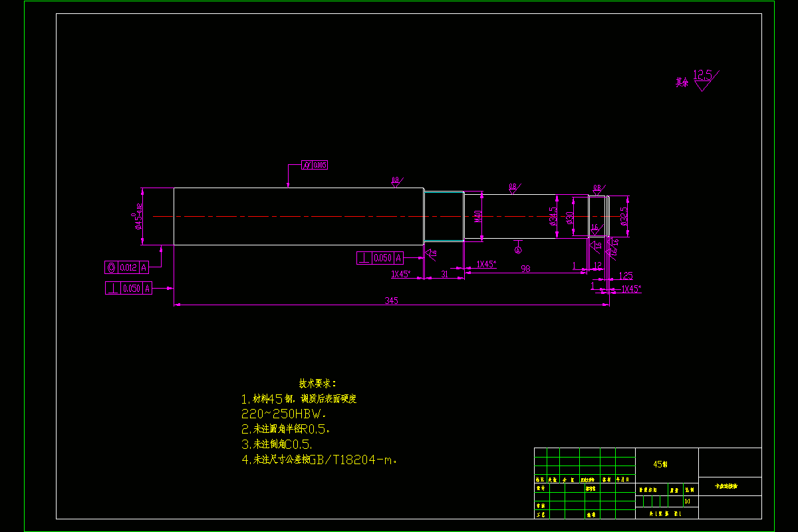Pick the ø32.5 diameter dimension
This screenshot has height=532, width=798.
click(624, 217)
